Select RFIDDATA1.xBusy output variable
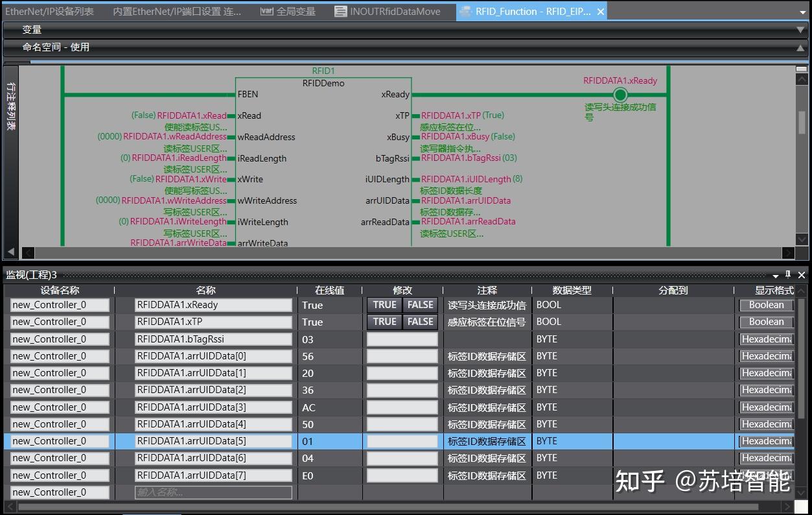This screenshot has width=812, height=515. pyautogui.click(x=455, y=137)
